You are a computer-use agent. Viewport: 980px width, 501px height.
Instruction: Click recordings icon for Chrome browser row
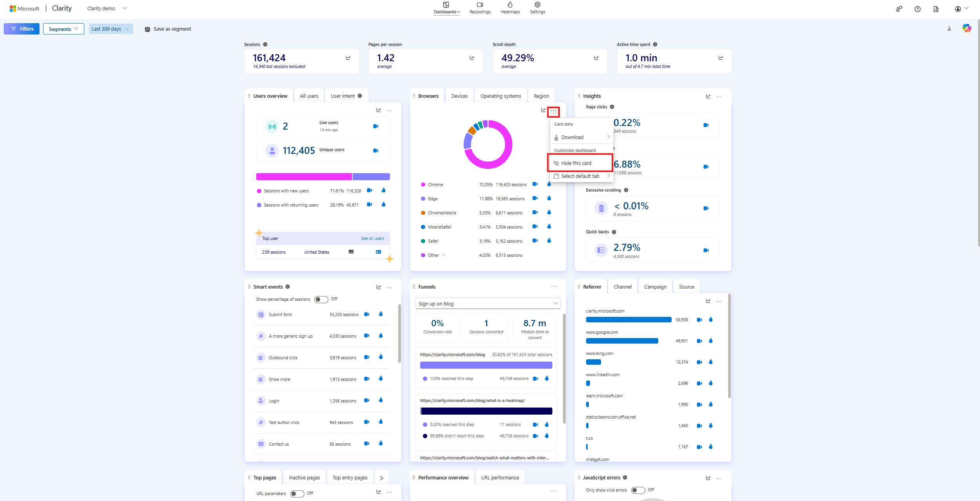point(535,184)
